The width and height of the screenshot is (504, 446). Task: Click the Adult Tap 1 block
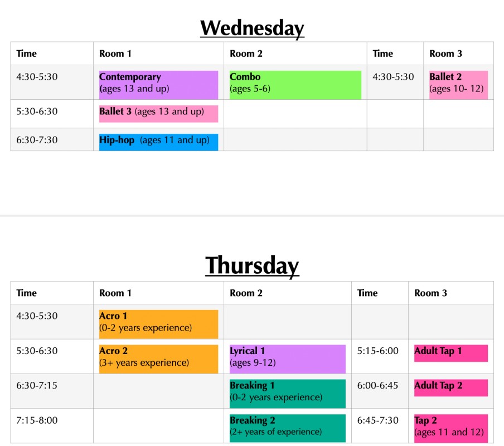coord(450,353)
